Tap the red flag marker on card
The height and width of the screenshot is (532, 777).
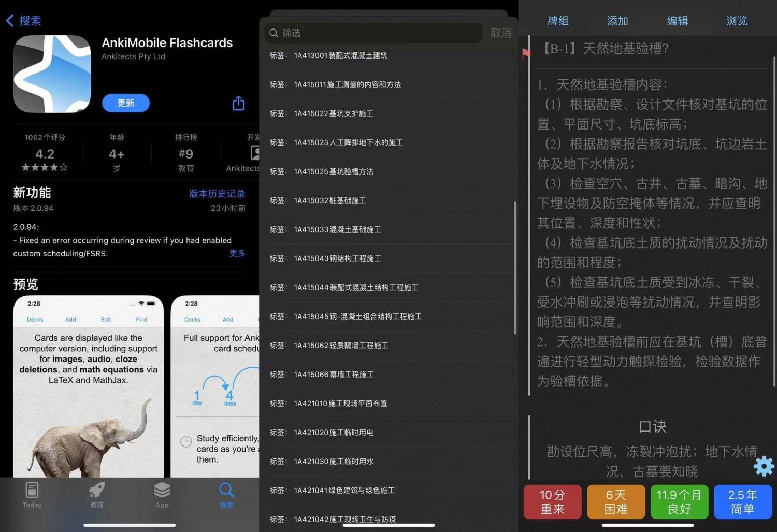(526, 53)
